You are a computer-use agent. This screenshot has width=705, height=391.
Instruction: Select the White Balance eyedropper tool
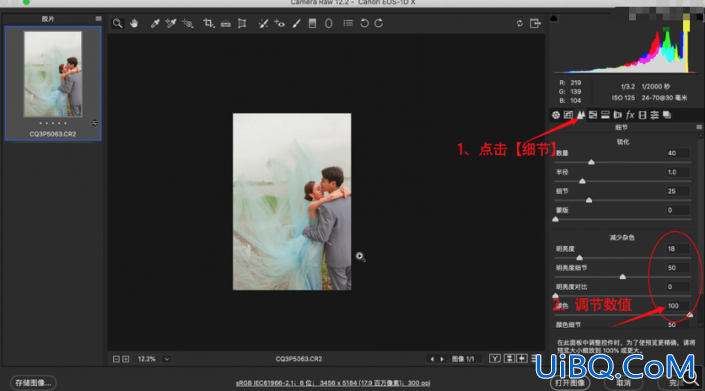click(x=155, y=23)
